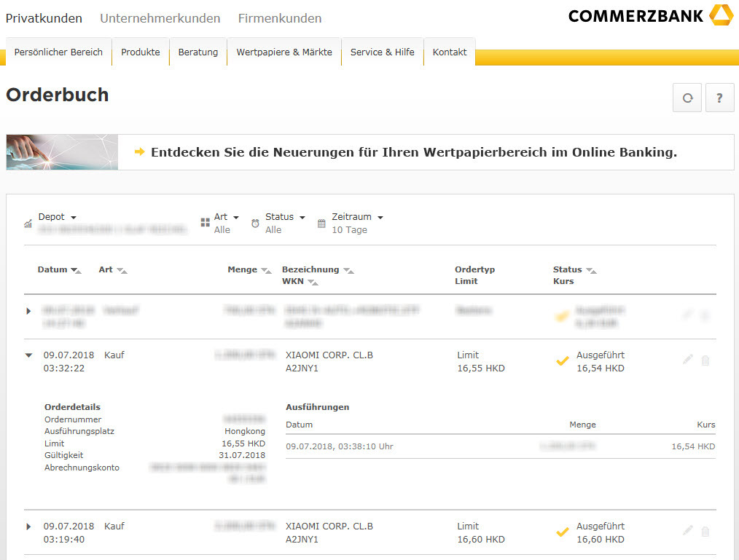Open the Kontakt tab
Image resolution: width=739 pixels, height=560 pixels.
450,52
